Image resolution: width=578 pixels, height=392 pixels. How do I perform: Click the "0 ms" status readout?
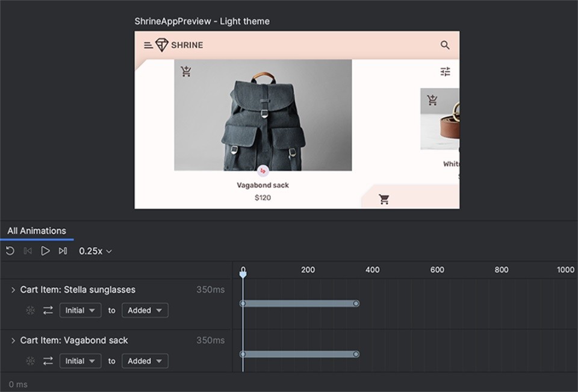point(18,384)
